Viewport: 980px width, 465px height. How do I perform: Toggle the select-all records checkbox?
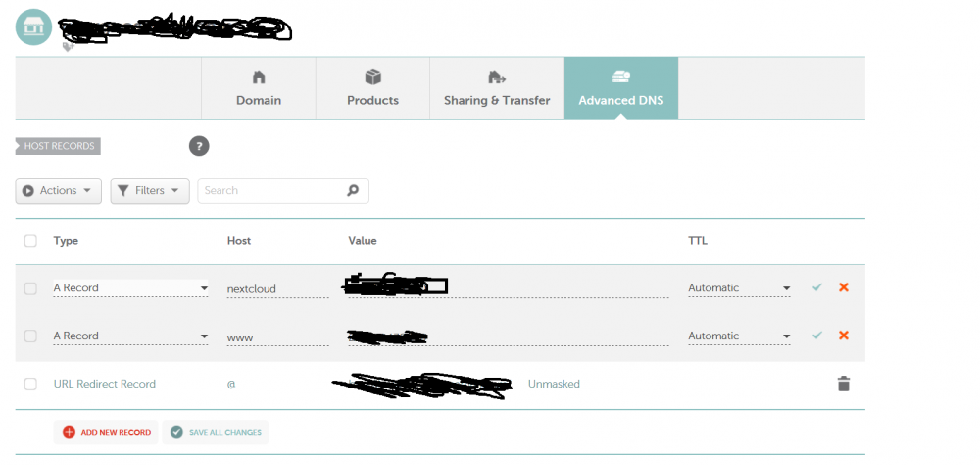(x=30, y=241)
